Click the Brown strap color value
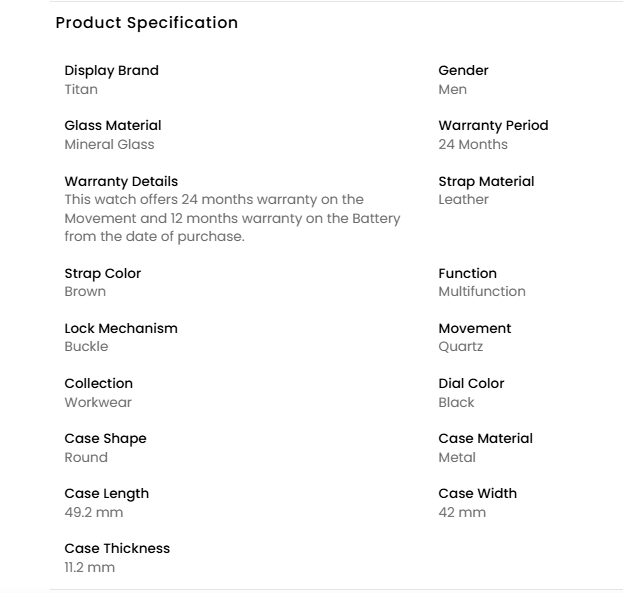623x593 pixels. pyautogui.click(x=85, y=291)
